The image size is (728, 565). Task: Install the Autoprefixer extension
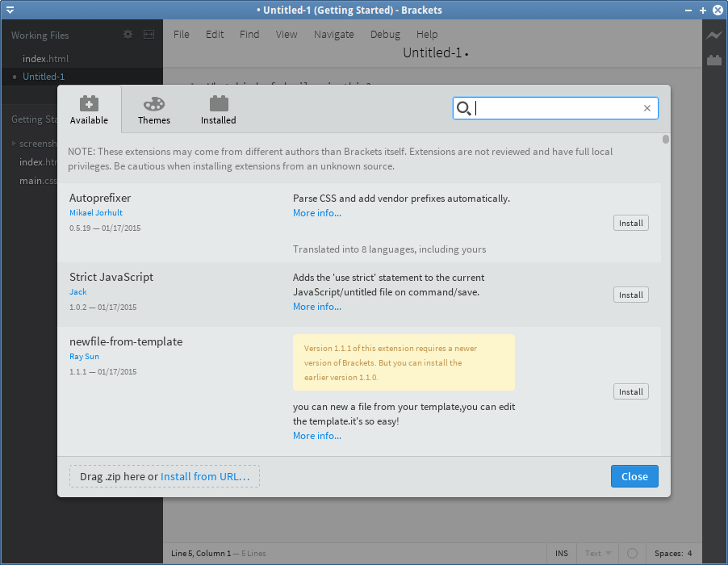[630, 224]
